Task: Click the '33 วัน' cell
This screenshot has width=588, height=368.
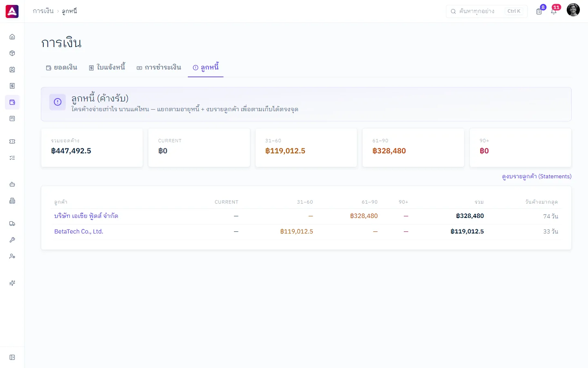Action: (x=550, y=231)
